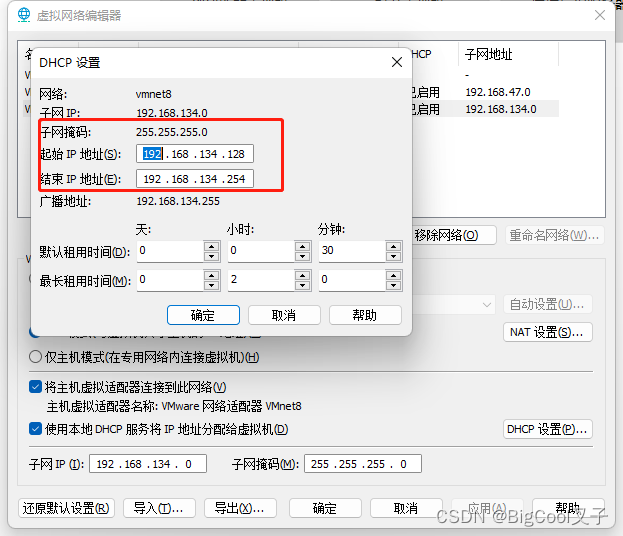Increase maximum lease hours value
Image resolution: width=623 pixels, height=536 pixels.
coord(302,275)
